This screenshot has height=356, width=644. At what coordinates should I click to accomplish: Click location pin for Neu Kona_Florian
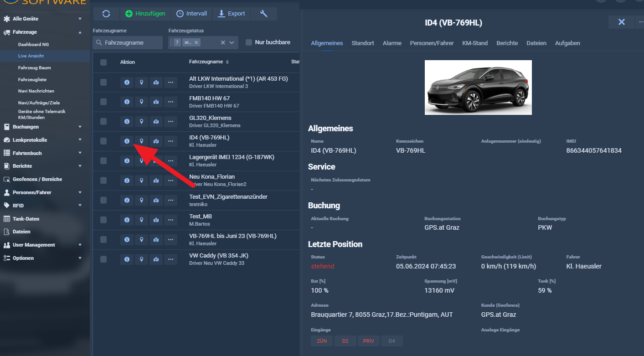141,181
